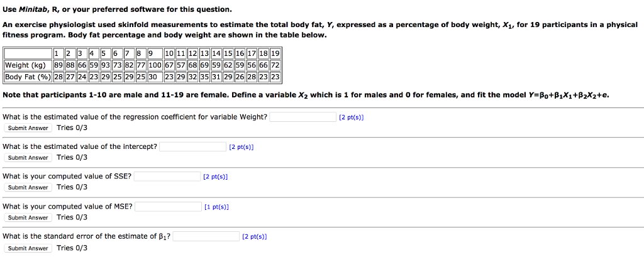Click the 2 pt(s) link beside SSE question

tap(215, 177)
